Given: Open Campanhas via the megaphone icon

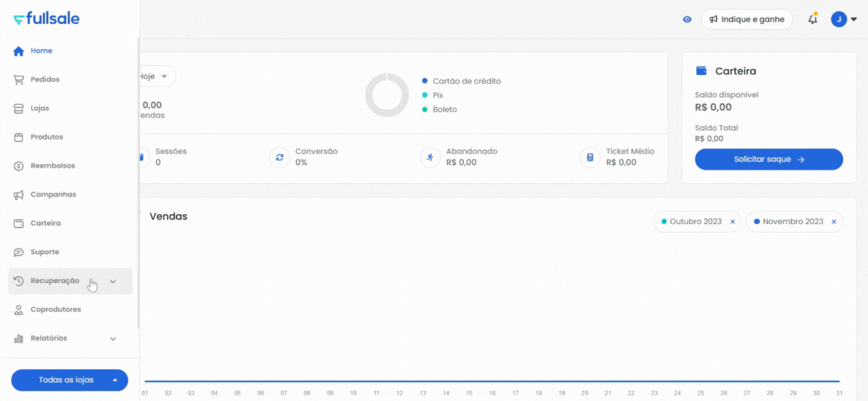Looking at the screenshot, I should (x=19, y=194).
